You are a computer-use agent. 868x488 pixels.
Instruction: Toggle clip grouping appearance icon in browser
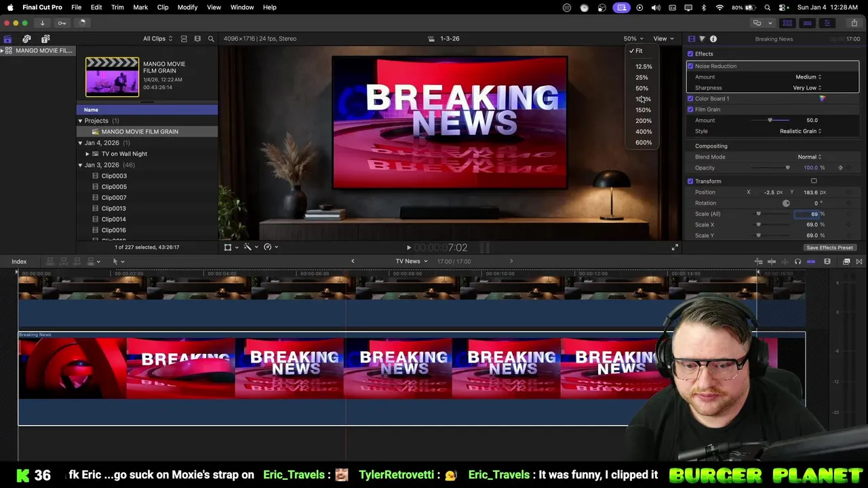coord(184,39)
